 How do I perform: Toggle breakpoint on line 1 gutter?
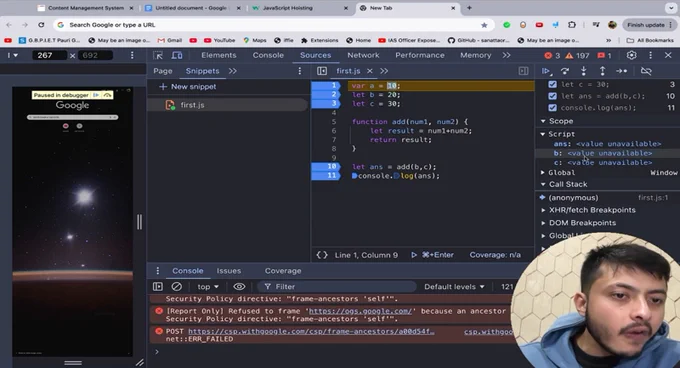pyautogui.click(x=326, y=86)
